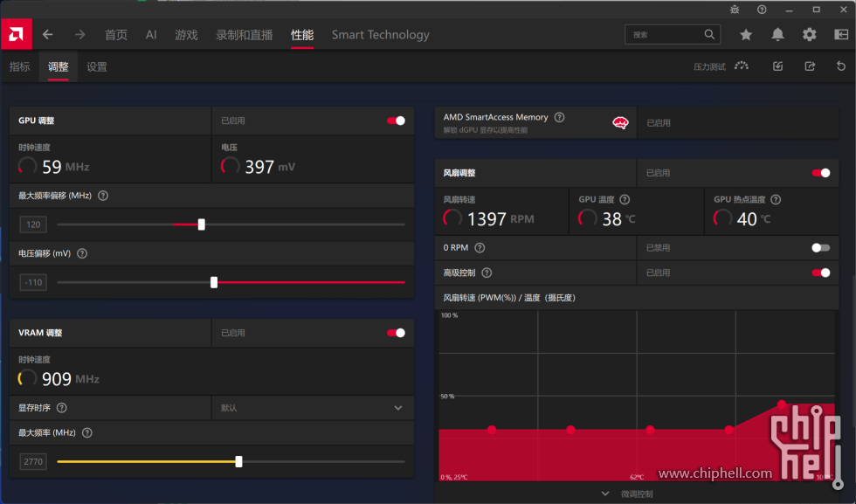Image resolution: width=856 pixels, height=504 pixels.
Task: Click the 397 mV voltage reading
Action: pyautogui.click(x=270, y=167)
